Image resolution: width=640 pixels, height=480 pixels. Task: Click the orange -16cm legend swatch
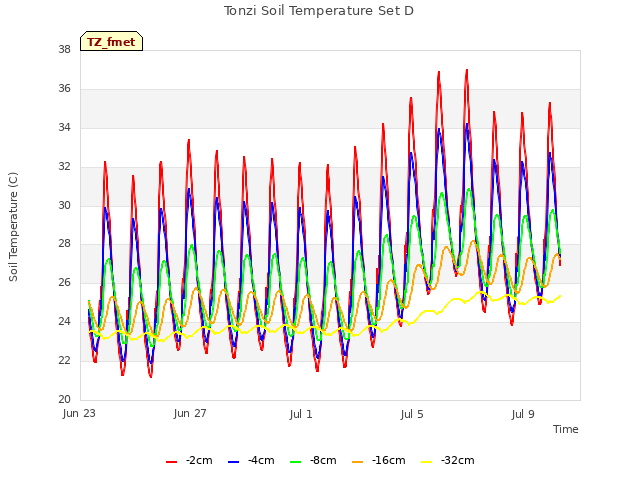click(x=357, y=462)
